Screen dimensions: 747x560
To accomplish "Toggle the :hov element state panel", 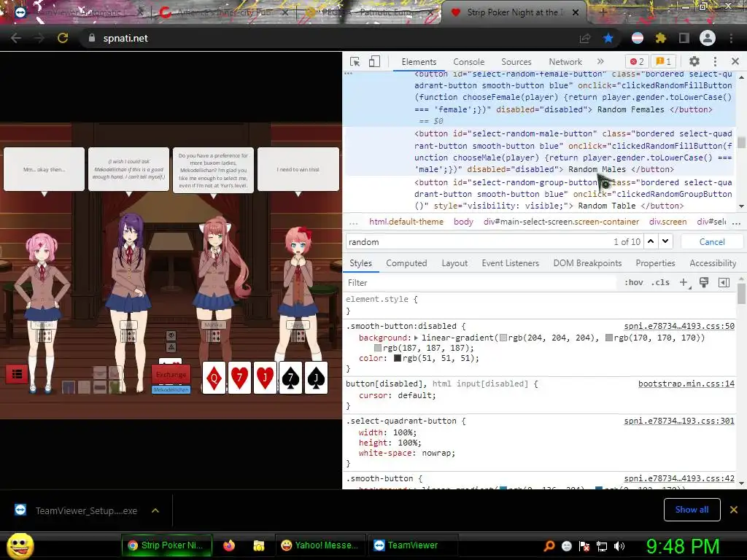I will [634, 282].
